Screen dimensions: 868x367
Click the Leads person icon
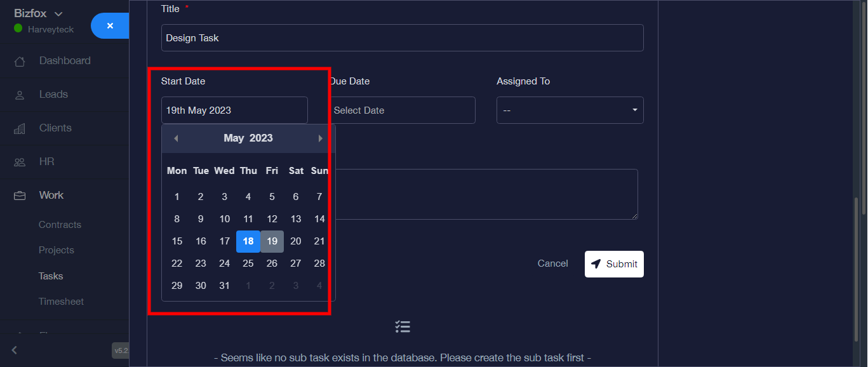[x=20, y=95]
